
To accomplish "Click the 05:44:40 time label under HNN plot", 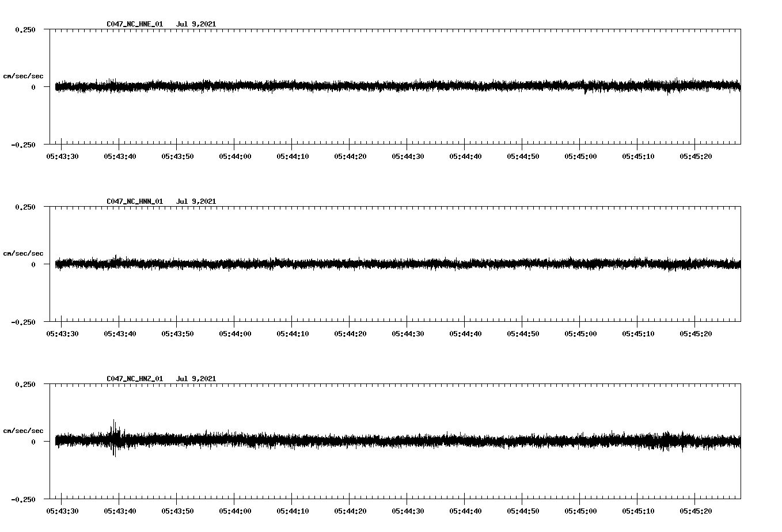I will pos(465,334).
